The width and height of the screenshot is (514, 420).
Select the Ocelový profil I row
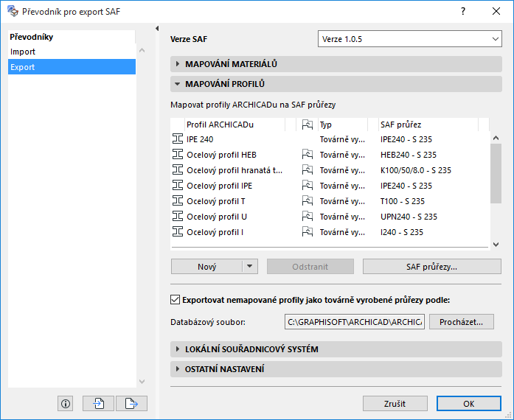point(330,231)
